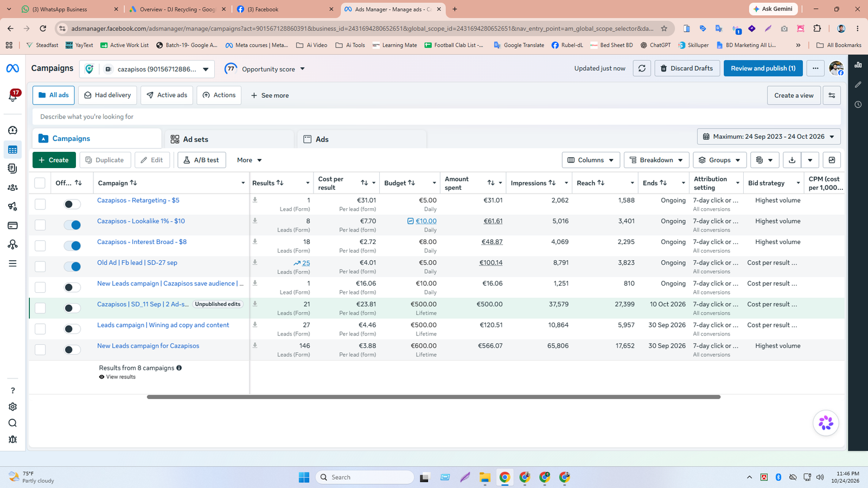Viewport: 868px width, 488px height.
Task: Turn on the Cazapisos - Retargeting - $5 toggle
Action: pos(72,204)
